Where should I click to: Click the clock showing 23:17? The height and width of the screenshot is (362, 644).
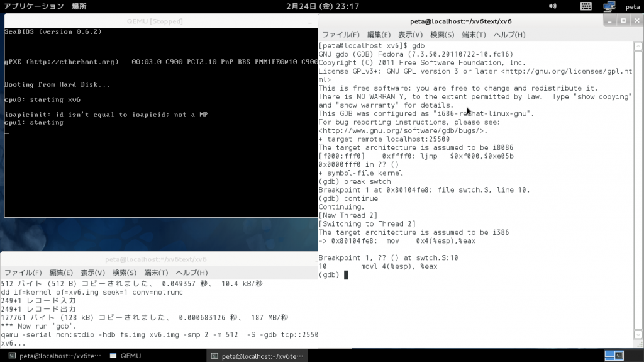(322, 6)
